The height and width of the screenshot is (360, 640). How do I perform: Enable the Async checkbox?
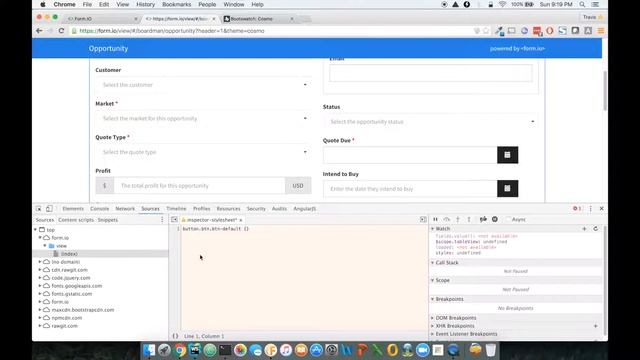pyautogui.click(x=508, y=220)
